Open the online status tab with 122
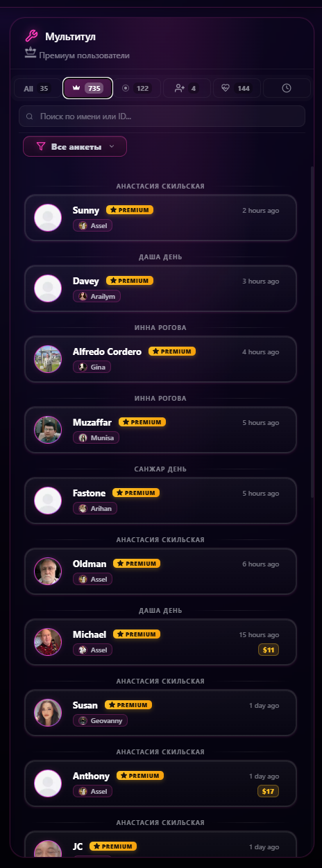Viewport: 322px width, 868px height. 137,88
